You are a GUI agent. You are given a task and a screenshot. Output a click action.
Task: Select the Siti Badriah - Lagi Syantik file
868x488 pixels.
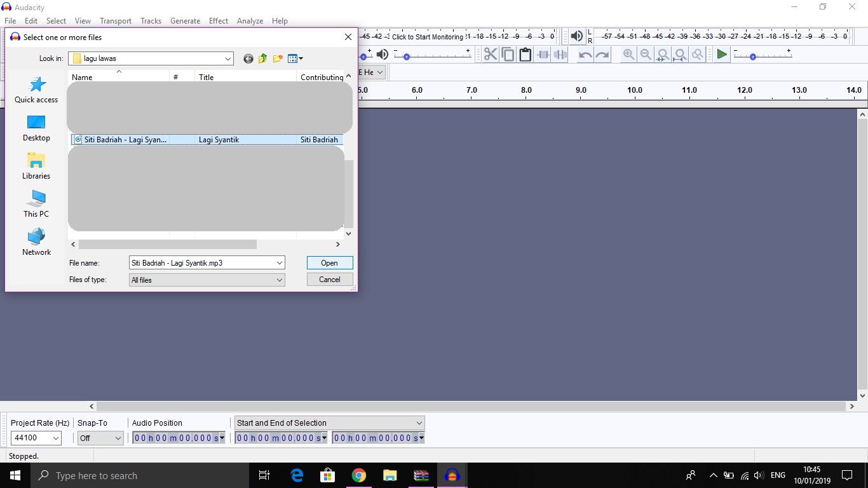[x=207, y=140]
